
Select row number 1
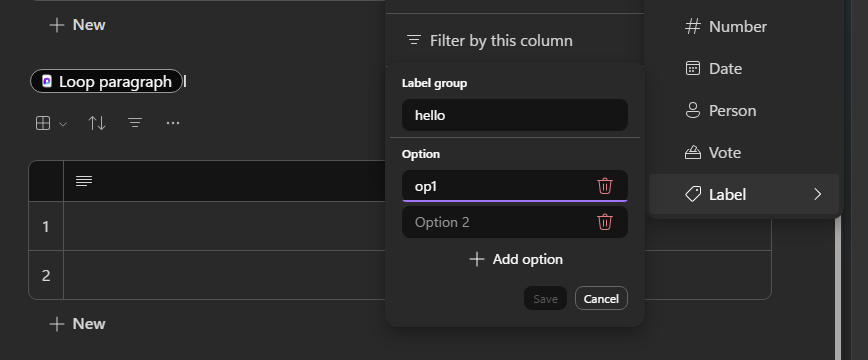46,226
